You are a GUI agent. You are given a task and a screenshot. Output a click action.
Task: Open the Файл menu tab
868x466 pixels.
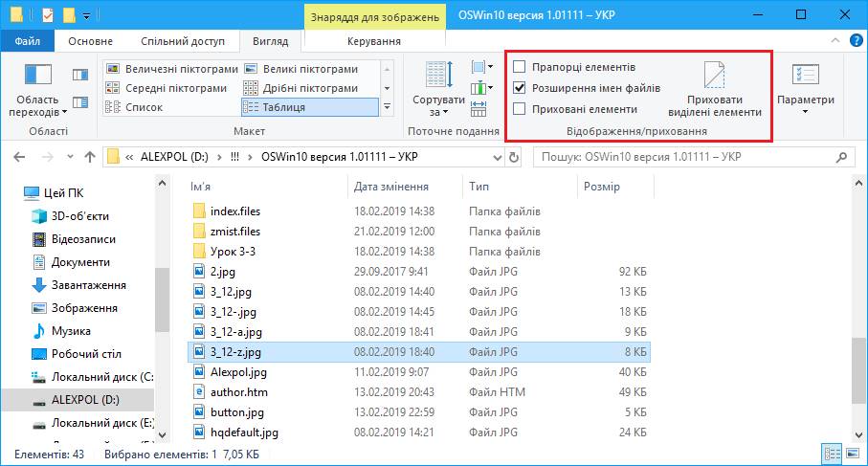pyautogui.click(x=27, y=41)
